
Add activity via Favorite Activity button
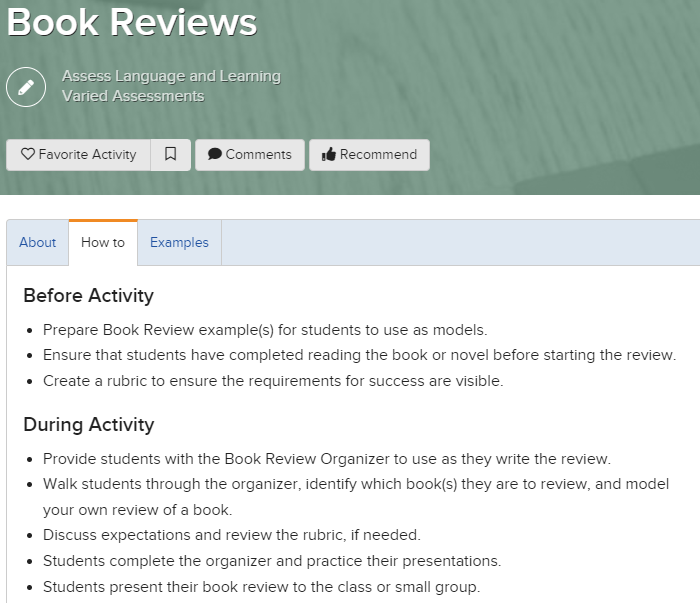pyautogui.click(x=78, y=154)
